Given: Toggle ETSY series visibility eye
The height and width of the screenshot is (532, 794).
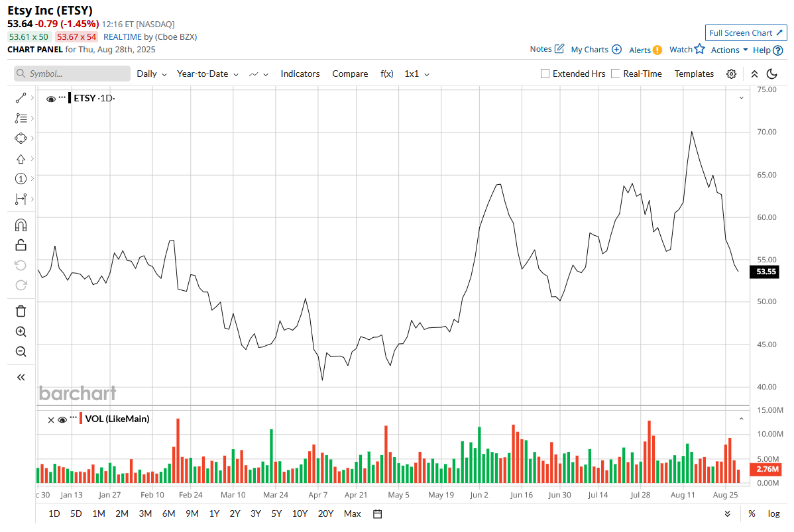Looking at the screenshot, I should point(50,99).
